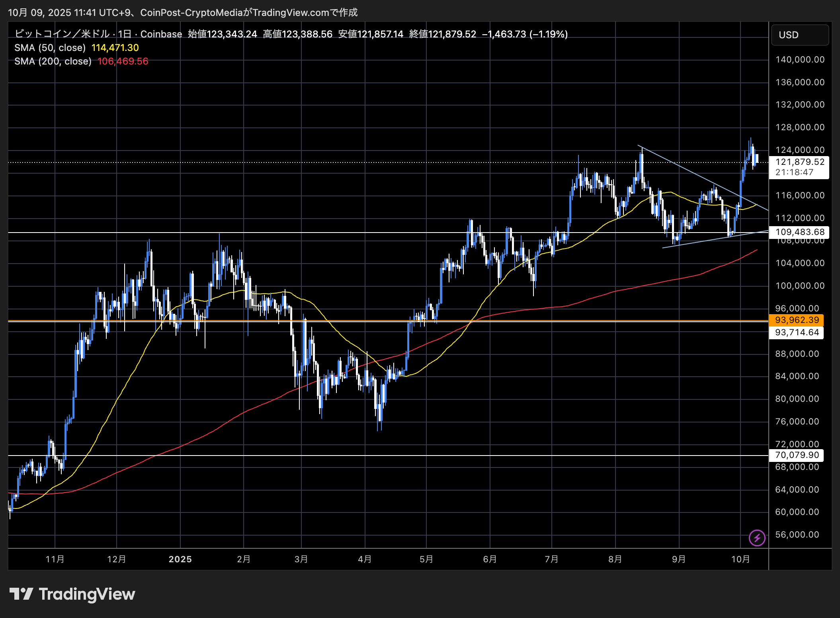
Task: Click the yellow SMA 50 value 114,471.30
Action: (115, 48)
